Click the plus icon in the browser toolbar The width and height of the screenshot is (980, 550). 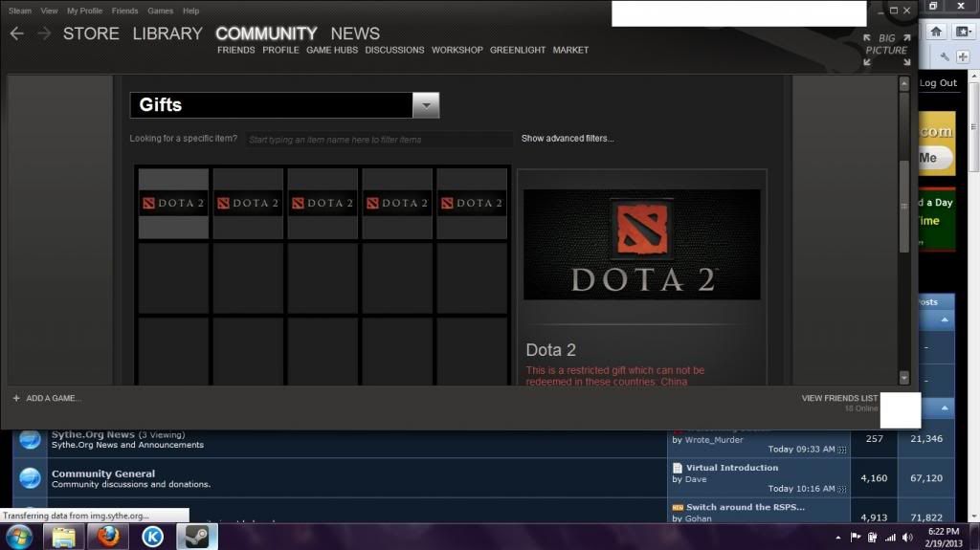[963, 56]
